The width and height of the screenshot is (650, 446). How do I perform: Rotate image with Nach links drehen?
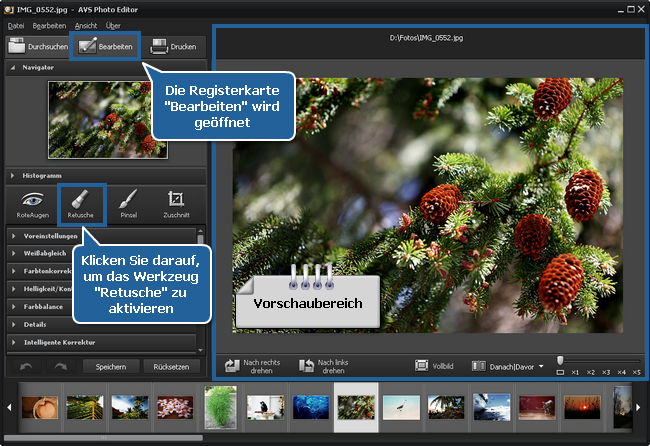click(324, 366)
